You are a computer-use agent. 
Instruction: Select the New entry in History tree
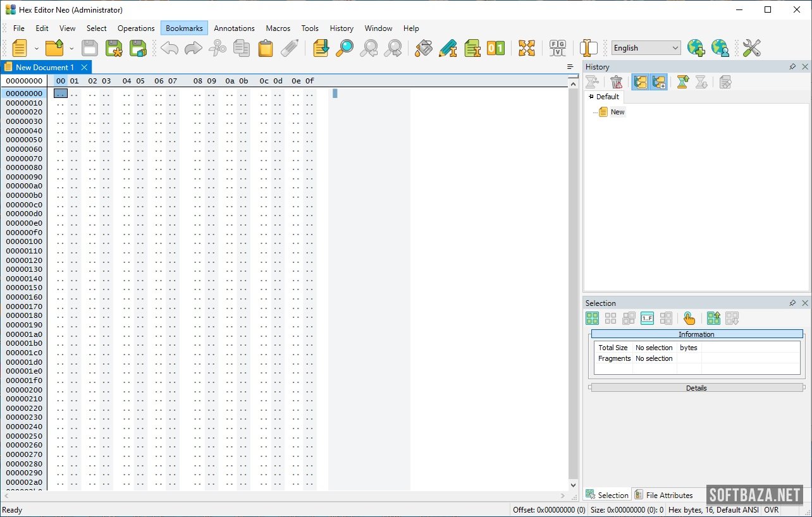click(x=617, y=112)
